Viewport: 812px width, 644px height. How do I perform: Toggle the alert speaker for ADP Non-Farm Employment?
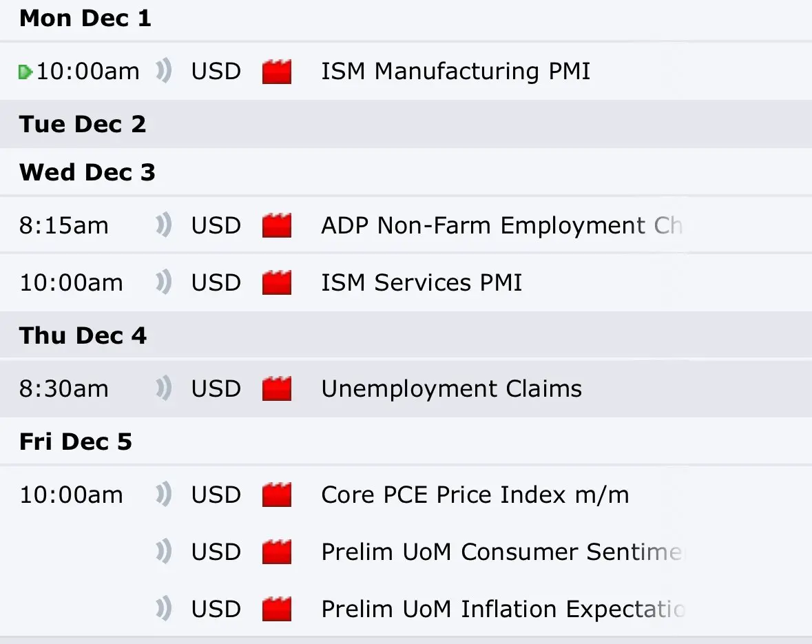(x=163, y=225)
